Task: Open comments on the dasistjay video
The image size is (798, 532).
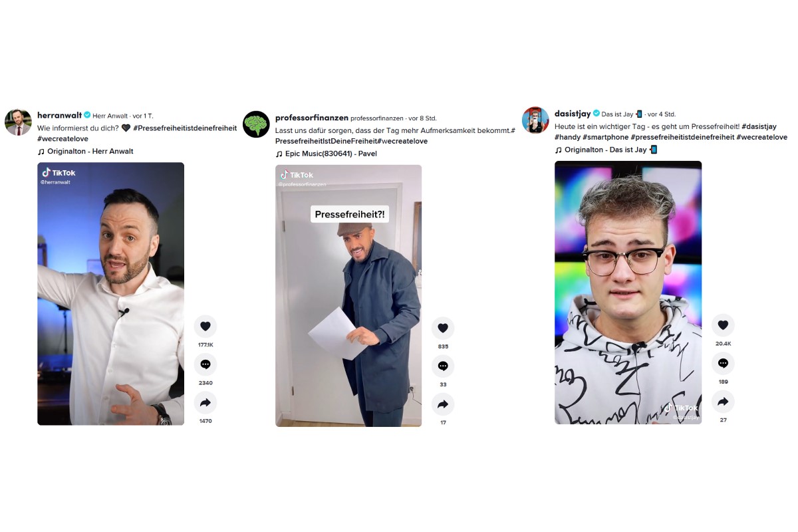Action: (x=723, y=363)
